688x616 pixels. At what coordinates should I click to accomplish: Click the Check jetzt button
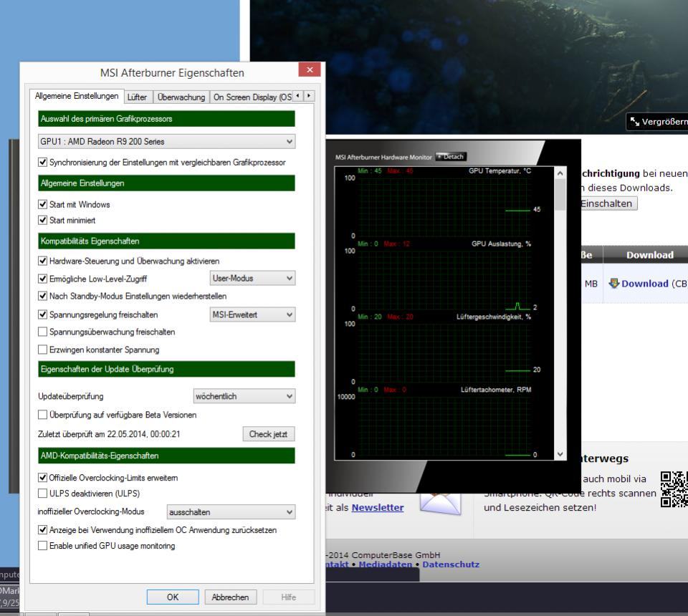click(x=268, y=434)
